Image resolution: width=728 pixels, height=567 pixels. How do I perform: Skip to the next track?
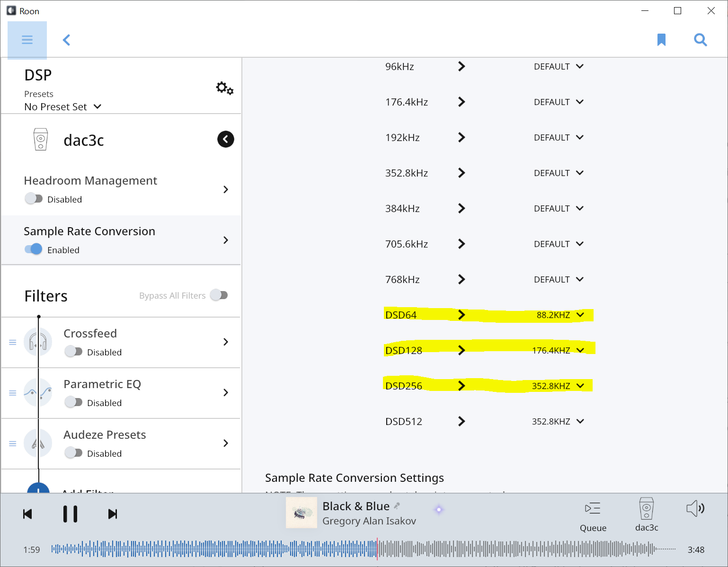[x=113, y=514]
